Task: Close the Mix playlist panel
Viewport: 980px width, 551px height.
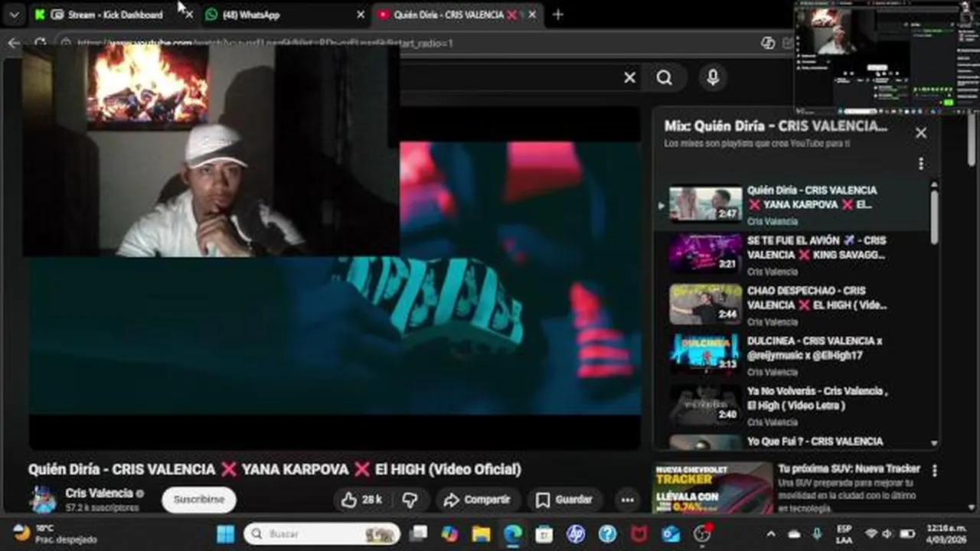Action: [x=921, y=132]
